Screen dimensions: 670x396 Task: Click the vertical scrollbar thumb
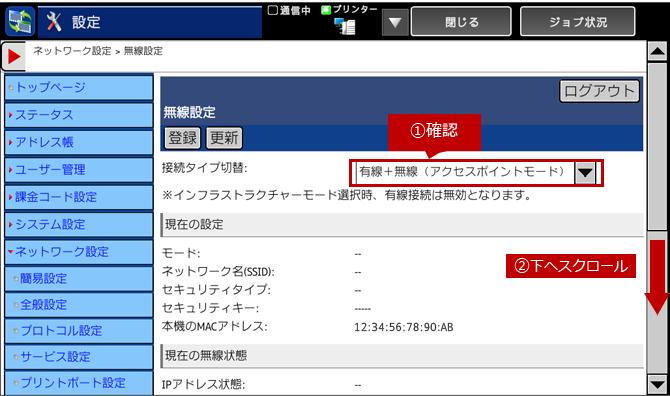(x=657, y=147)
